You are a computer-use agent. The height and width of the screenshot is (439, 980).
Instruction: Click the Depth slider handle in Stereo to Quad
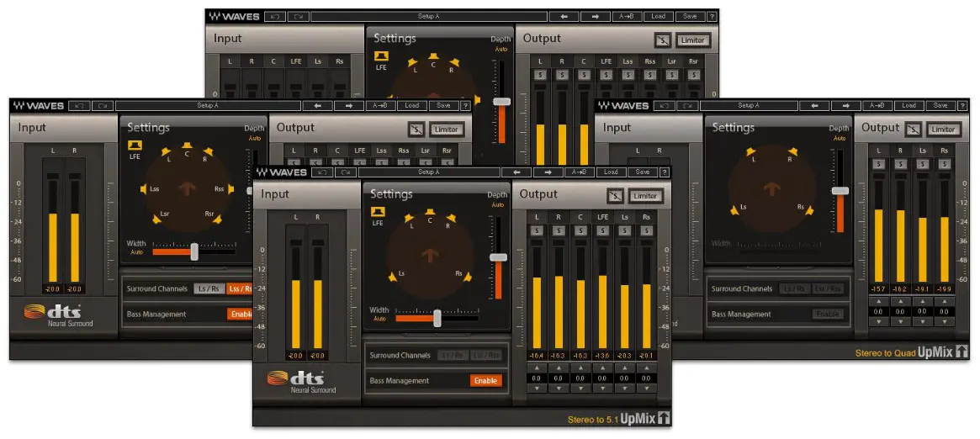click(840, 190)
